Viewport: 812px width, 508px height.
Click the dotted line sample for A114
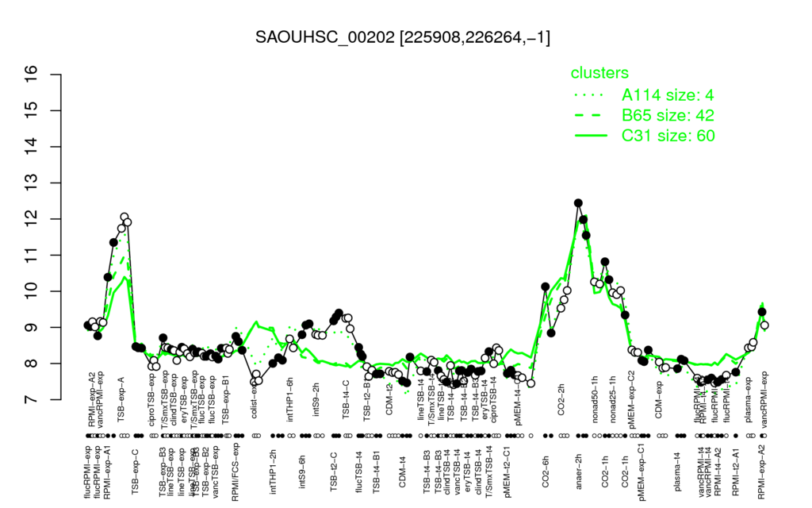590,95
